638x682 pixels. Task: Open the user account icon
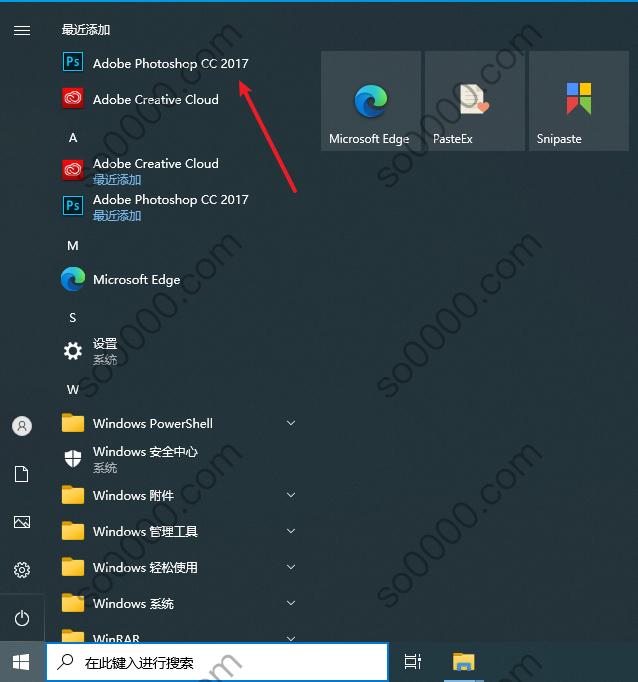(x=22, y=425)
